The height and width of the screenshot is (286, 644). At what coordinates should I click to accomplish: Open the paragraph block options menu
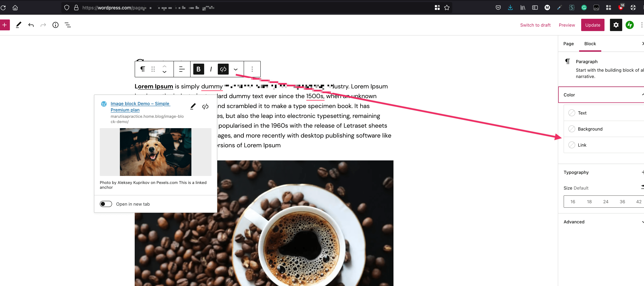coord(252,69)
